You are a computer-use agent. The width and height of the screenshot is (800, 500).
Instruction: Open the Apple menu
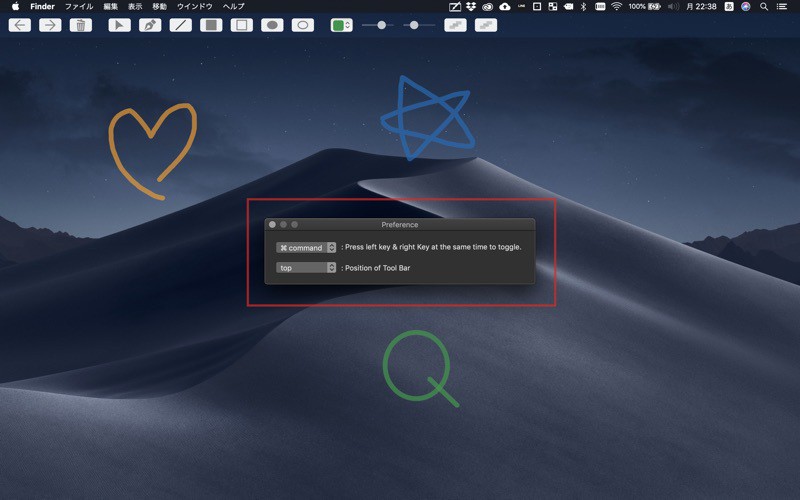pos(15,7)
